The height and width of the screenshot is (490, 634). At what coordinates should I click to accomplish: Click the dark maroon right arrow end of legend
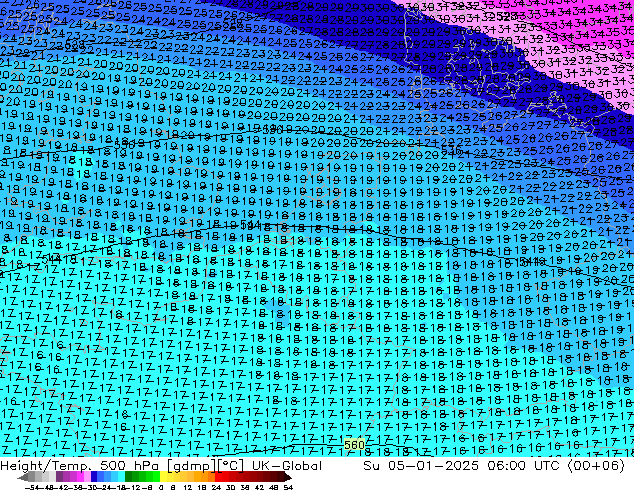[287, 476]
